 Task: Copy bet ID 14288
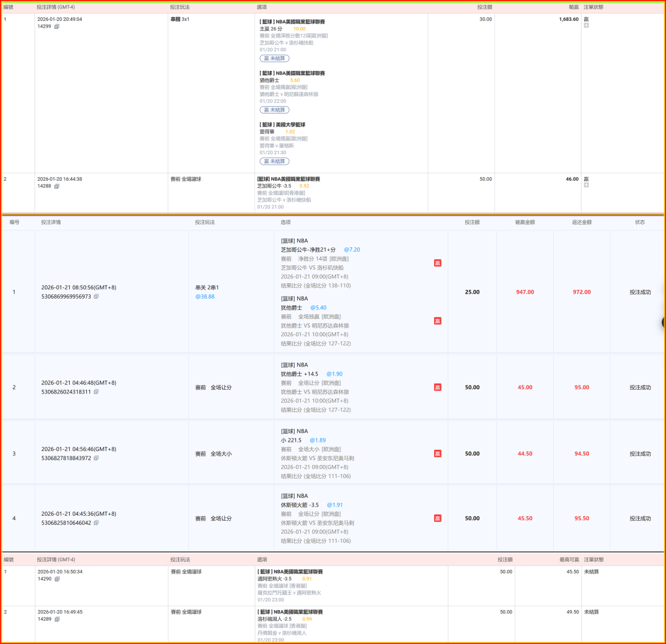(x=57, y=186)
